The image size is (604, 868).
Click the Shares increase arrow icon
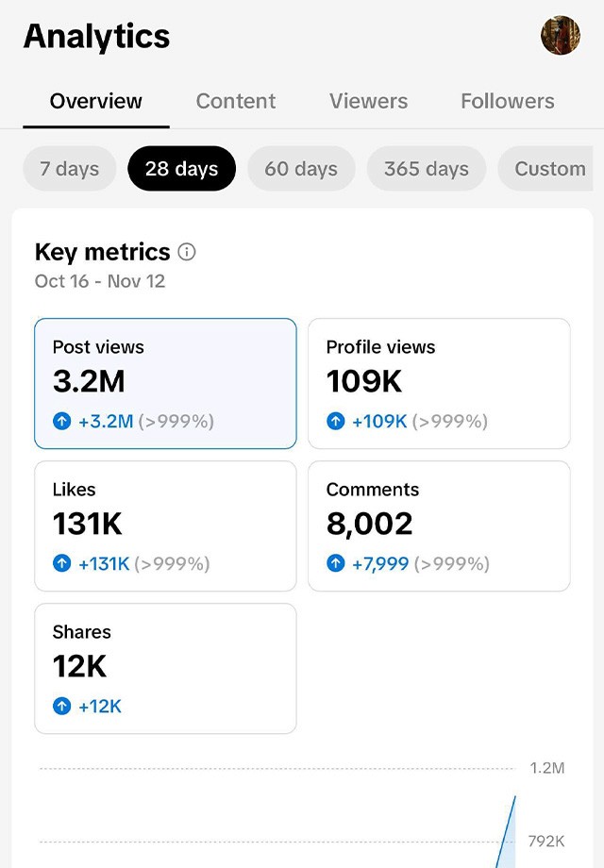tap(62, 707)
